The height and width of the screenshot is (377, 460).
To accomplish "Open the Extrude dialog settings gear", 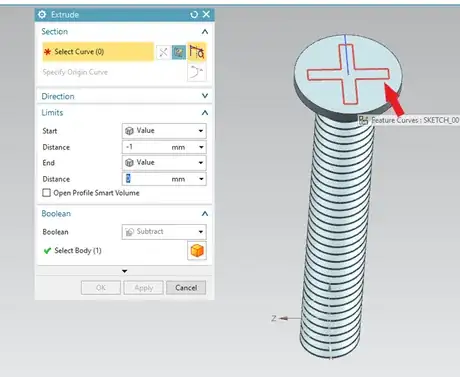I will (x=42, y=14).
